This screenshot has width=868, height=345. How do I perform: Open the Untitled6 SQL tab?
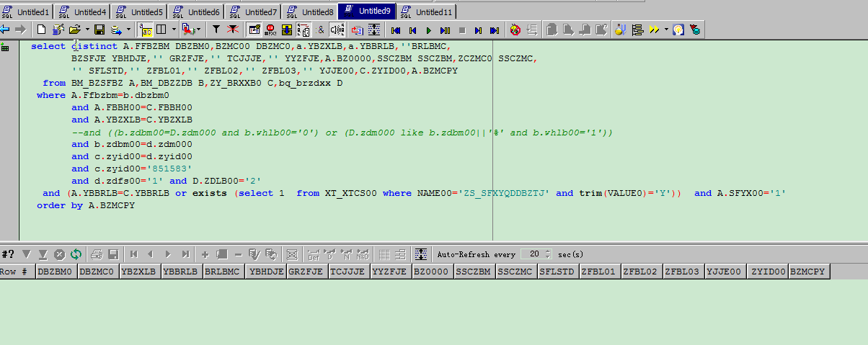click(197, 12)
